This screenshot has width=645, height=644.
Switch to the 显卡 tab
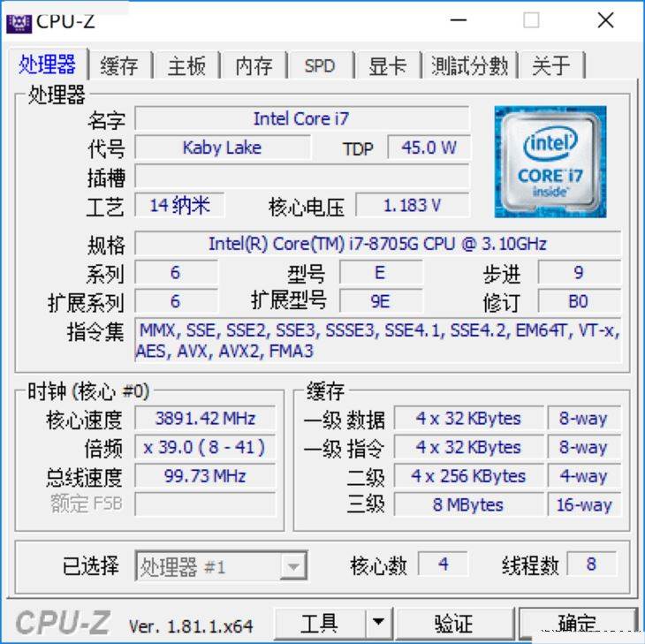388,65
